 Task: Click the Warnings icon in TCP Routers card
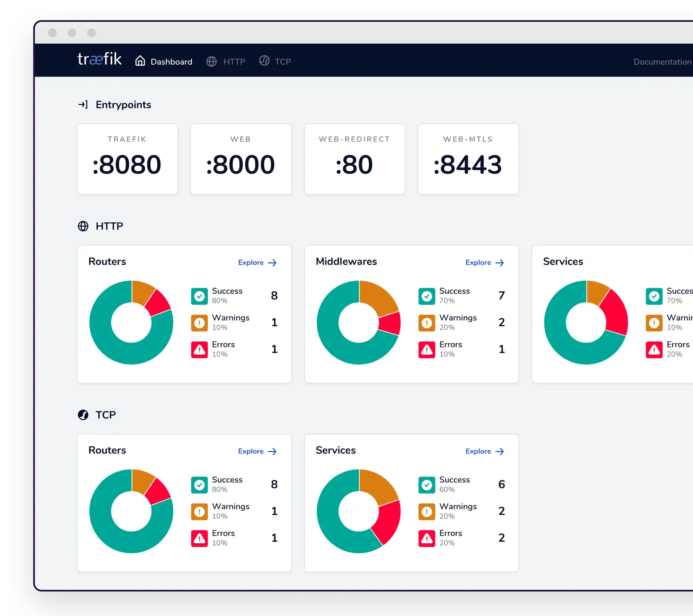199,511
